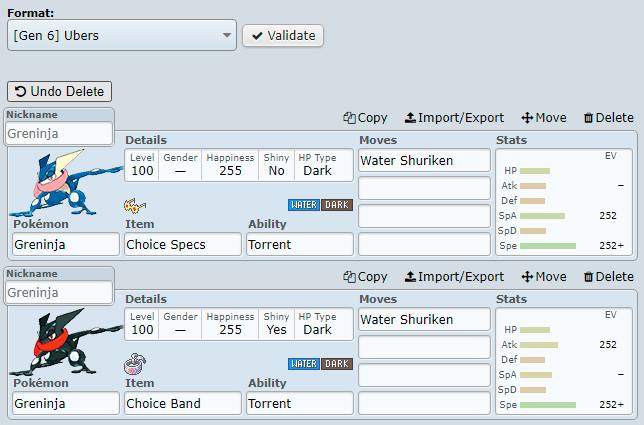This screenshot has width=644, height=425.
Task: Click the Undo Delete button
Action: tap(59, 91)
